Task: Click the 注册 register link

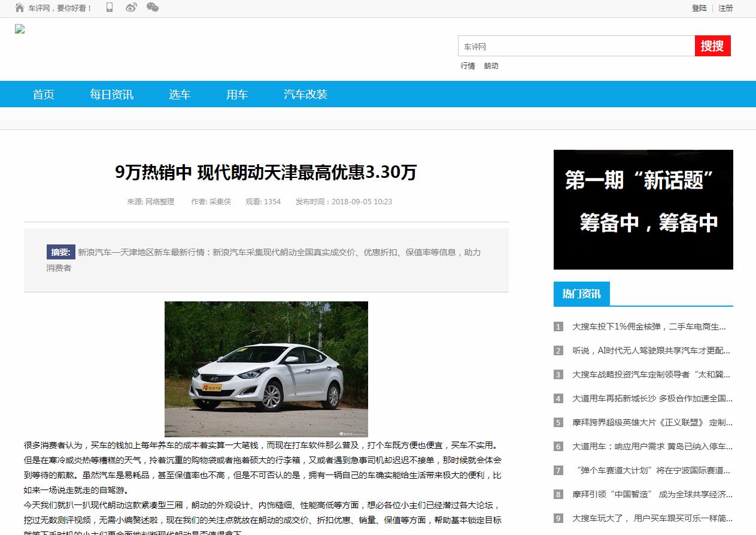Action: tap(725, 8)
